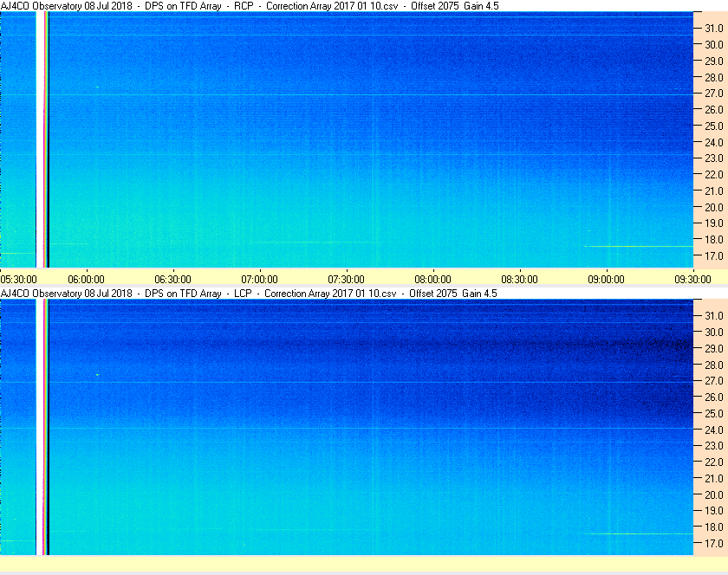Pick the 29.0 frequency label on LCP plot
Screen dimensions: 728x575
pyautogui.click(x=714, y=348)
